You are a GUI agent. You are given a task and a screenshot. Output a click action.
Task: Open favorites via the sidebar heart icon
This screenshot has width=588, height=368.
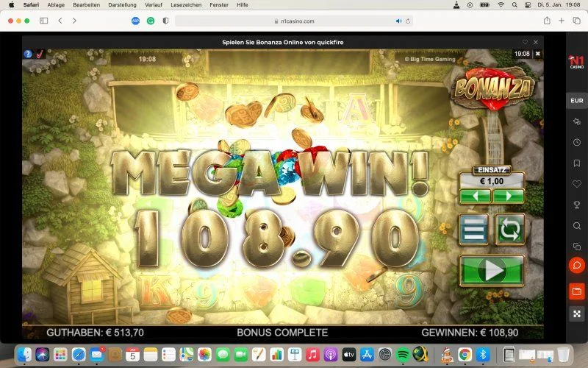[577, 184]
